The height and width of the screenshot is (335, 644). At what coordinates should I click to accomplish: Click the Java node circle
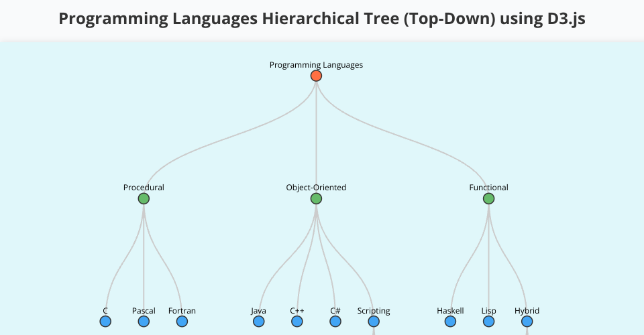(259, 322)
